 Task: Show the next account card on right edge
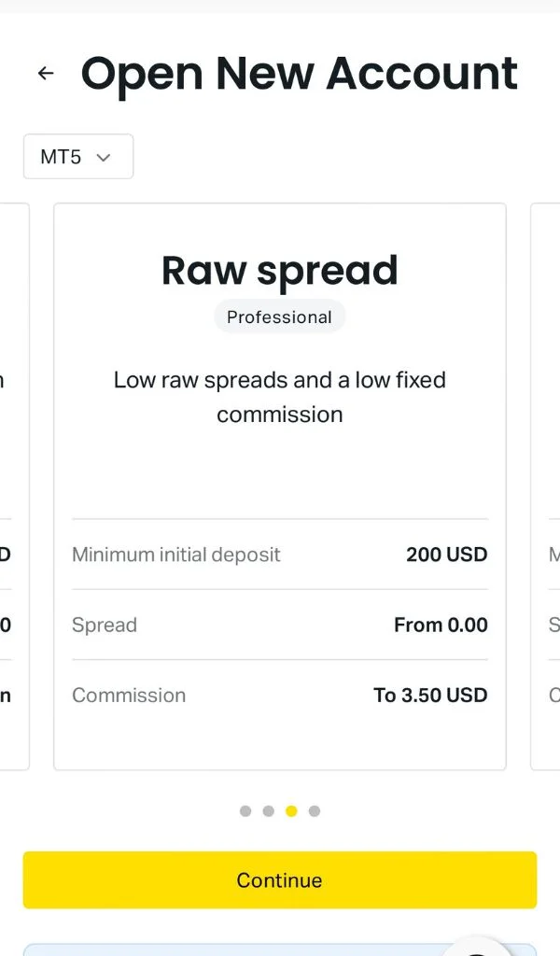click(546, 485)
